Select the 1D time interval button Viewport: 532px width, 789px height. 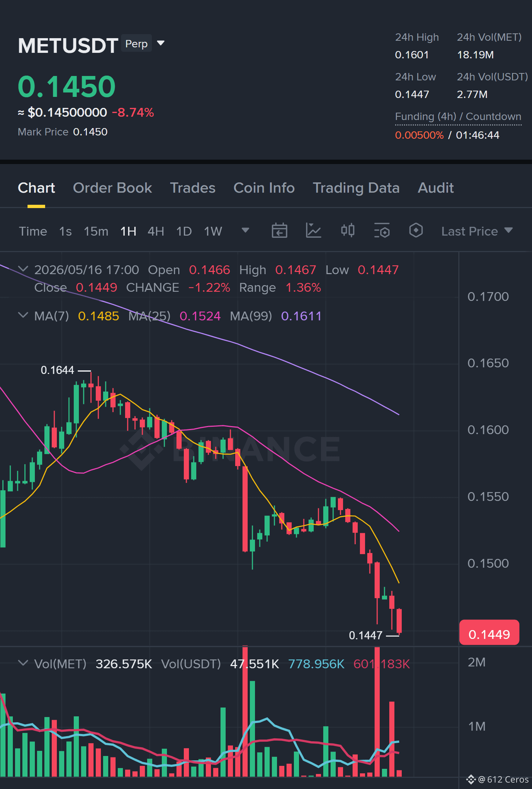(184, 231)
